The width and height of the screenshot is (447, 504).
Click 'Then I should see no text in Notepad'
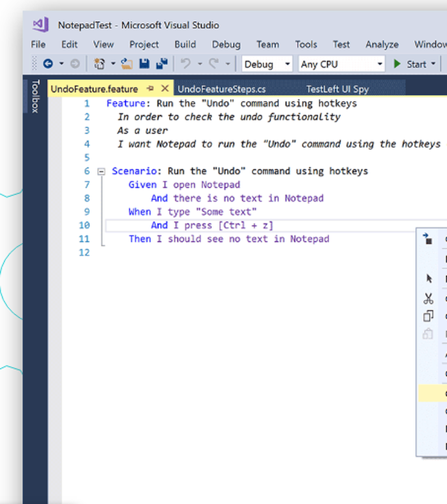click(229, 239)
